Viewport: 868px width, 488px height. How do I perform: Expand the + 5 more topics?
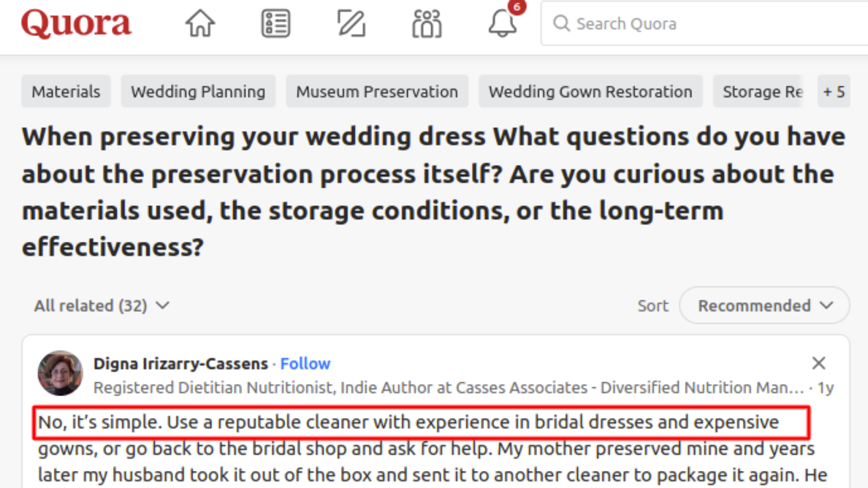(x=833, y=92)
